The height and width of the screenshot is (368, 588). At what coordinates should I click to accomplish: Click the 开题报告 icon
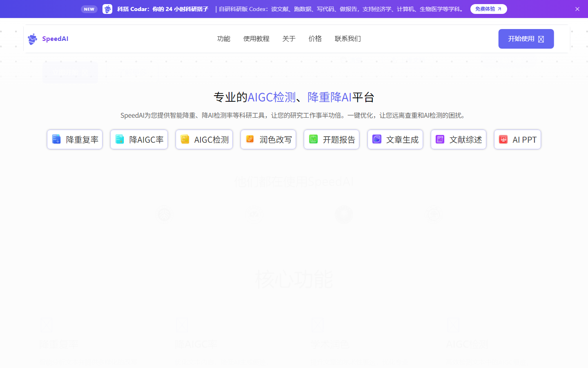[313, 139]
